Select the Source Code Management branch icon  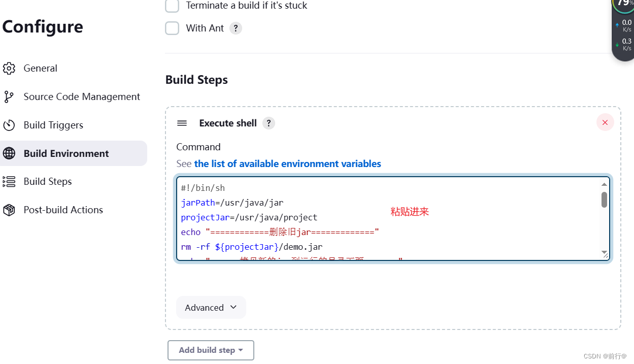9,96
